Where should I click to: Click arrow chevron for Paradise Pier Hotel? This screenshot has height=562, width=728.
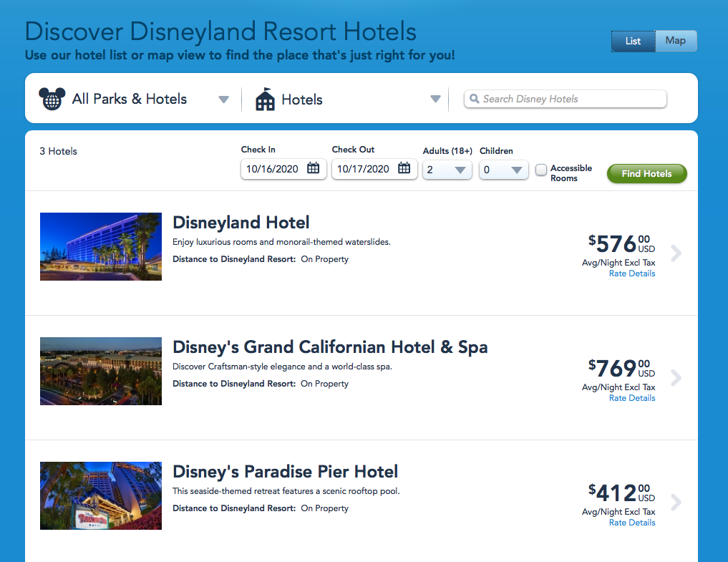[x=676, y=503]
